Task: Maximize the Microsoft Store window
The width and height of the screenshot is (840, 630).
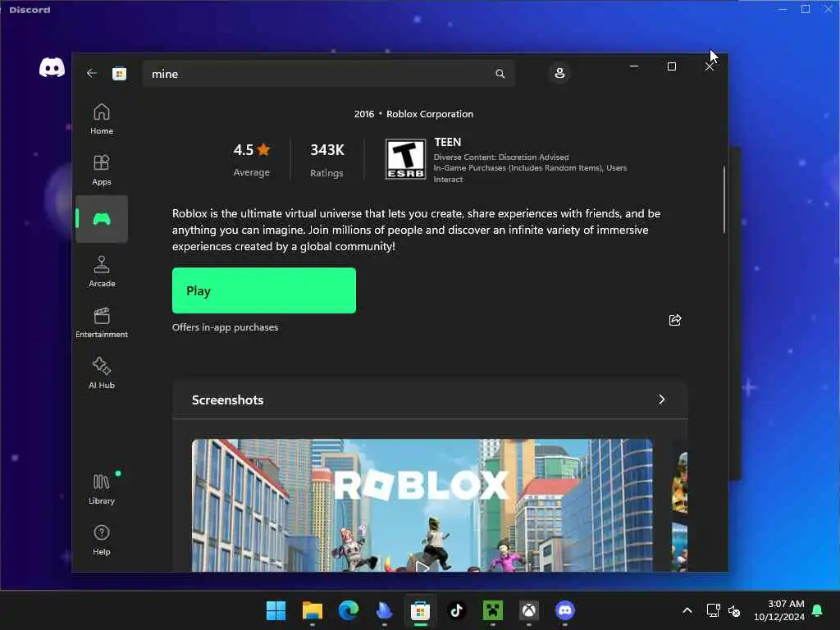Action: coord(671,66)
